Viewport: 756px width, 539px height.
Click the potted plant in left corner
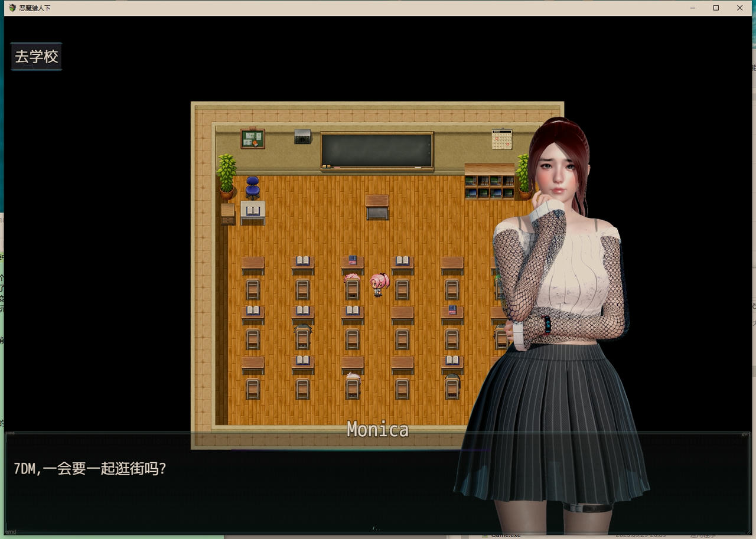click(x=226, y=175)
